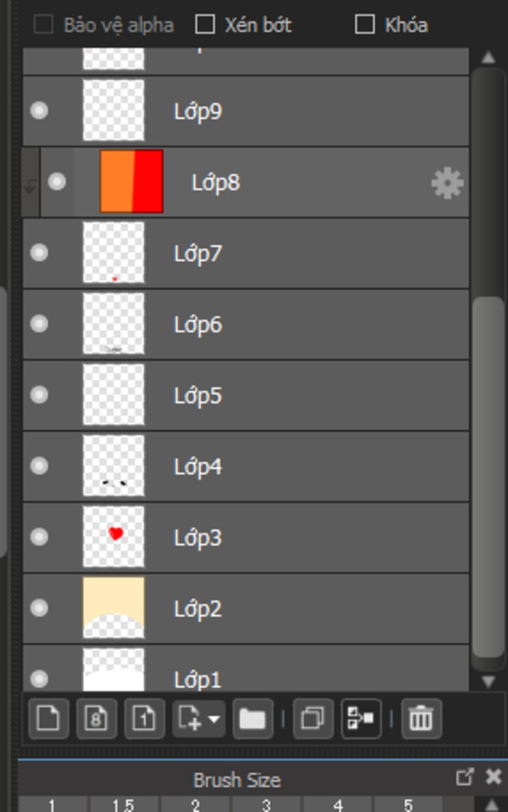Enable the Xén bớt checkbox
Screen dimensions: 508x812
click(205, 24)
